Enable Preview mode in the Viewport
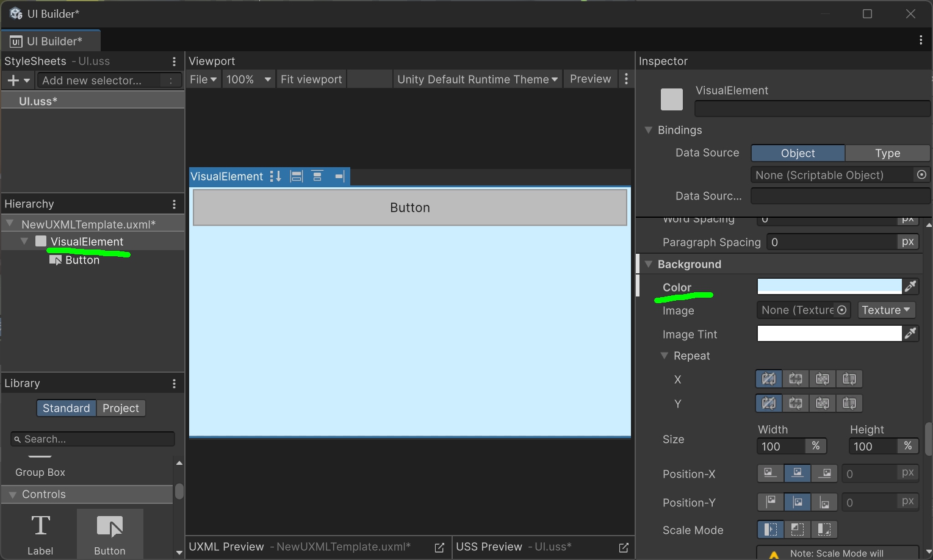933x560 pixels. [589, 79]
